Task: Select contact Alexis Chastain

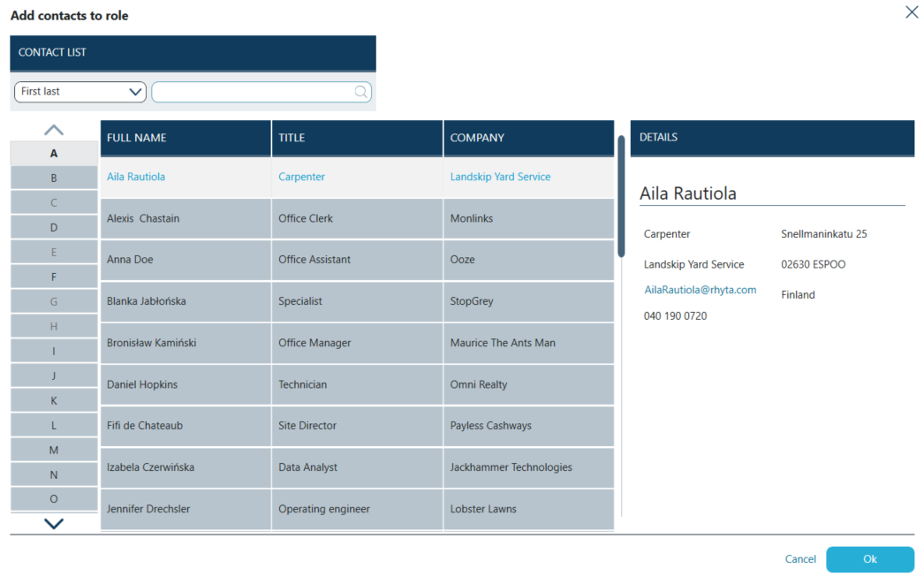Action: coord(143,218)
